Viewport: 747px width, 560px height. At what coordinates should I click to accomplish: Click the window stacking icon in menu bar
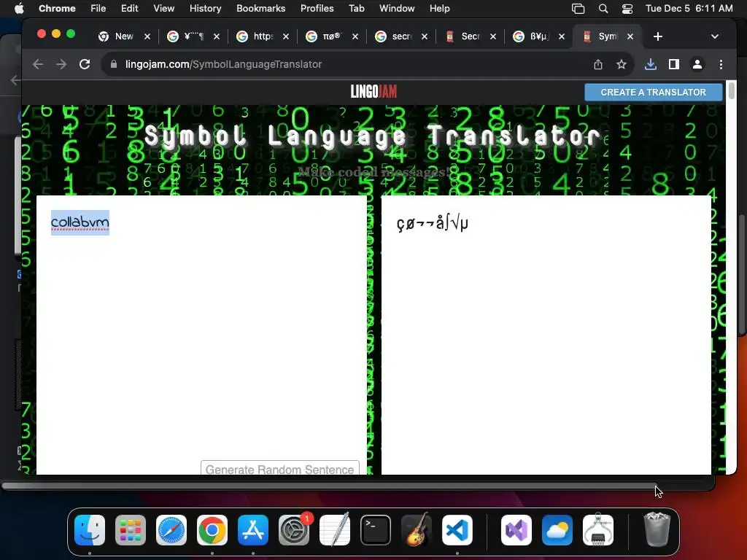(578, 9)
